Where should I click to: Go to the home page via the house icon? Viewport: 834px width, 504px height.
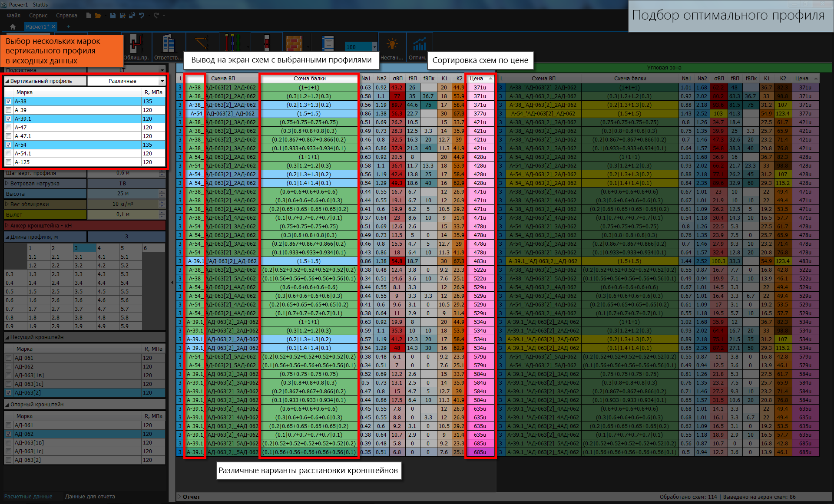tap(13, 26)
